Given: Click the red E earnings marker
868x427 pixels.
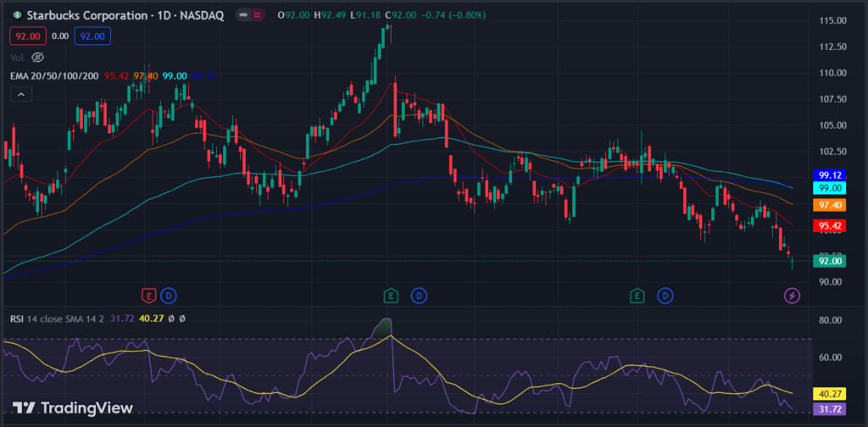Looking at the screenshot, I should click(148, 296).
